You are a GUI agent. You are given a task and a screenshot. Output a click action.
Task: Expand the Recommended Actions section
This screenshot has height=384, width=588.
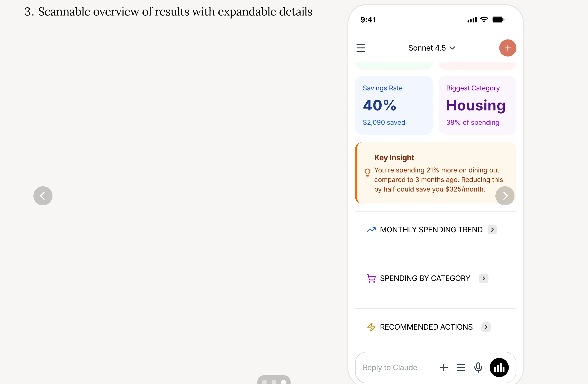[486, 327]
